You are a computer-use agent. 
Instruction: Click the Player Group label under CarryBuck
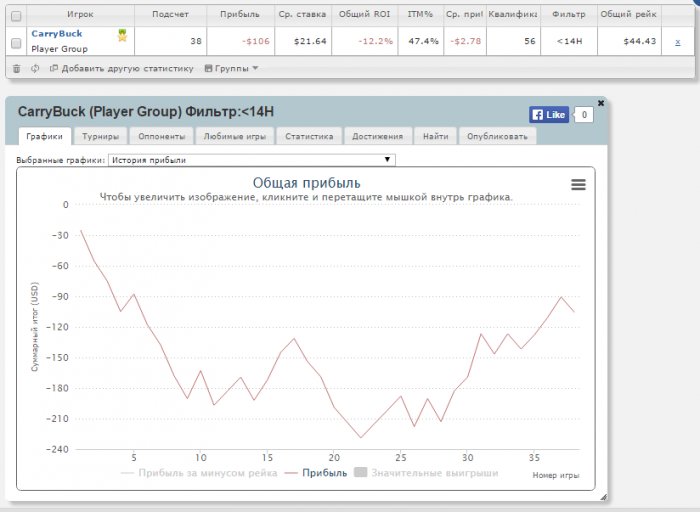[x=59, y=49]
